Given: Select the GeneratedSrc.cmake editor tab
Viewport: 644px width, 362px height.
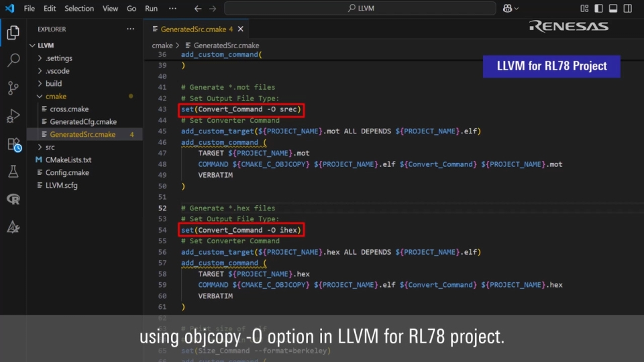Looking at the screenshot, I should click(192, 29).
